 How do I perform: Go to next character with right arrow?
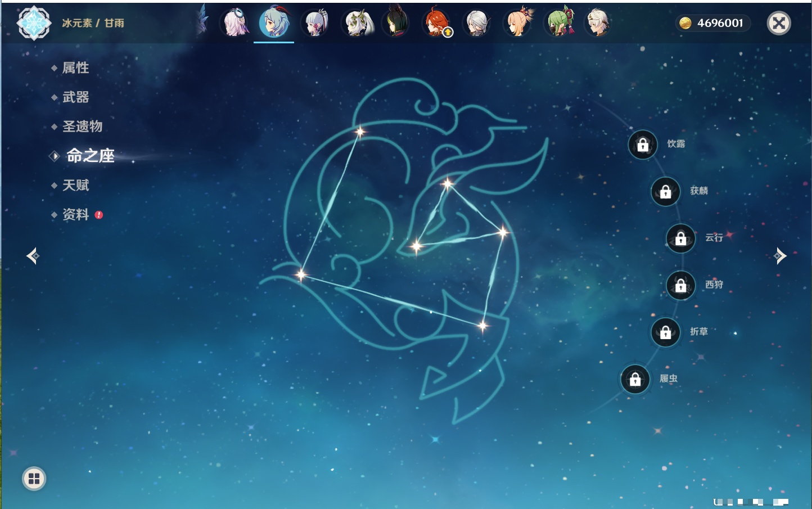779,256
